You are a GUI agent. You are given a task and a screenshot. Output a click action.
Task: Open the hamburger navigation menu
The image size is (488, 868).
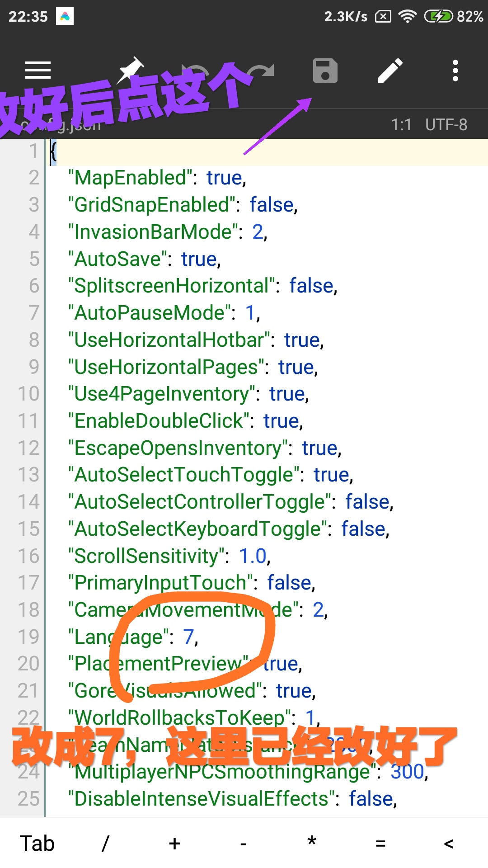(38, 71)
